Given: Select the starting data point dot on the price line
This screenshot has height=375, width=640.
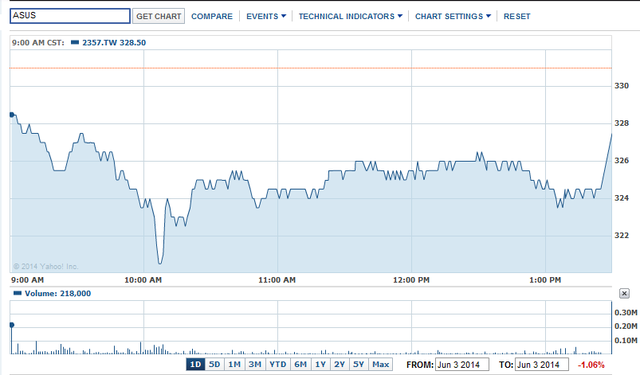Looking at the screenshot, I should pos(12,115).
